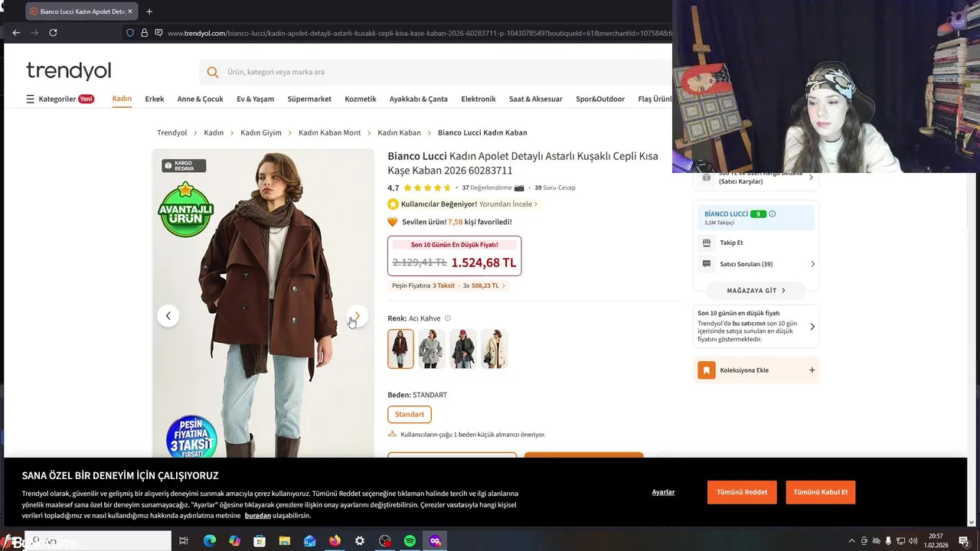980x551 pixels.
Task: Open Ev & Yaşam category
Action: pos(255,99)
